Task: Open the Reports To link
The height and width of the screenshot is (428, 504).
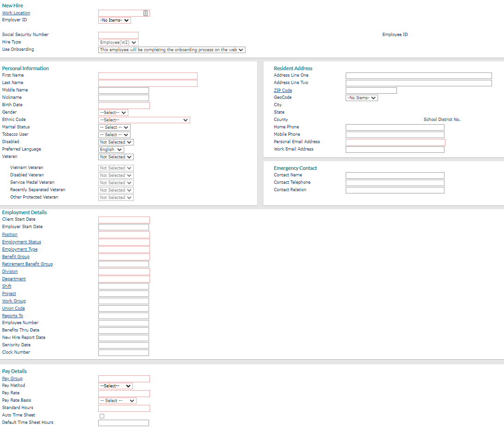Action: pyautogui.click(x=12, y=315)
